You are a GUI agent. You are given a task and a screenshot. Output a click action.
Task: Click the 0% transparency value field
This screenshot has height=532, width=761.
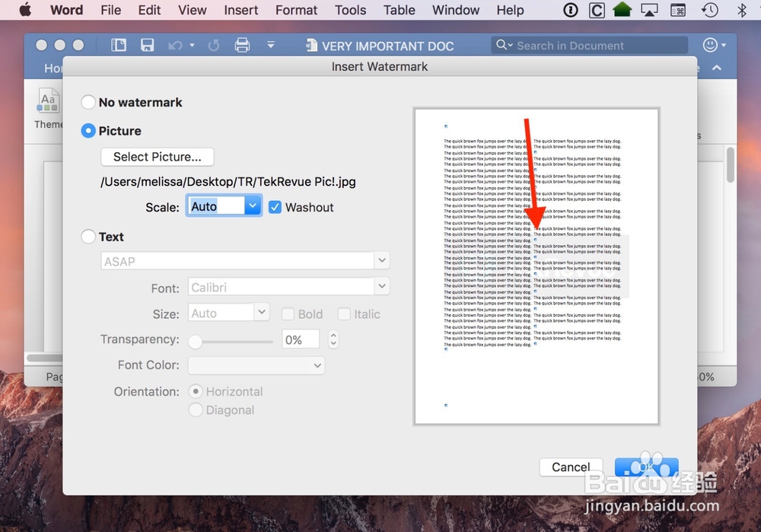tap(301, 339)
